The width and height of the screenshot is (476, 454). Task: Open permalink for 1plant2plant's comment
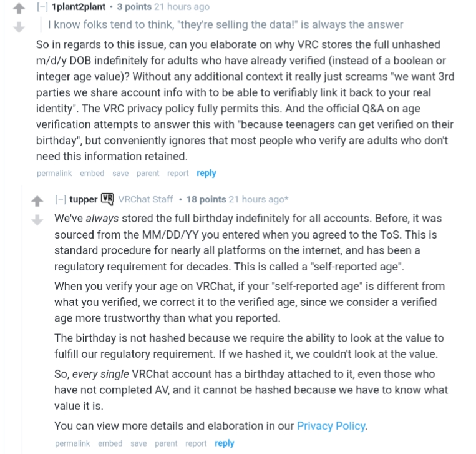pos(54,173)
